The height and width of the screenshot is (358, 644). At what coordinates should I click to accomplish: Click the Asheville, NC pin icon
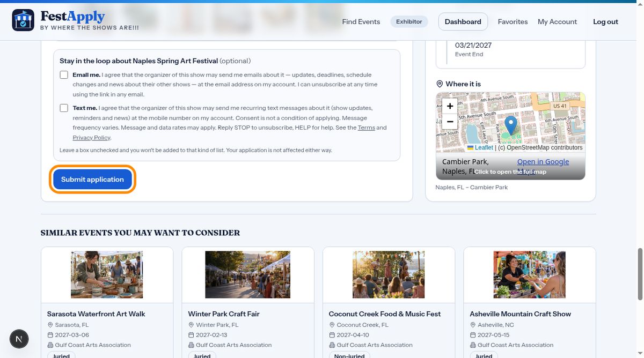(x=473, y=325)
